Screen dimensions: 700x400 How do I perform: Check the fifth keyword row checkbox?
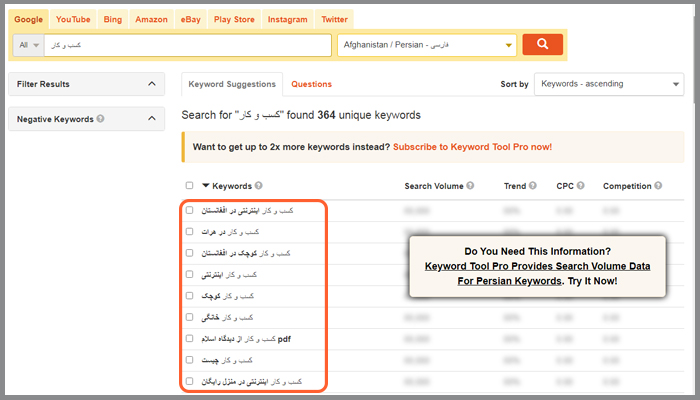pos(189,296)
